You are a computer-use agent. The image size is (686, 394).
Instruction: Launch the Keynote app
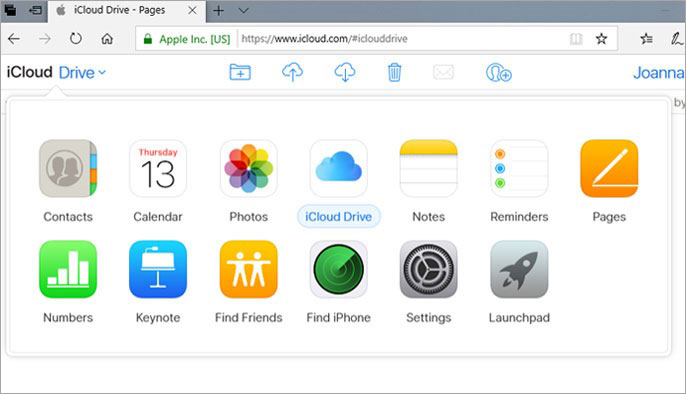[158, 269]
